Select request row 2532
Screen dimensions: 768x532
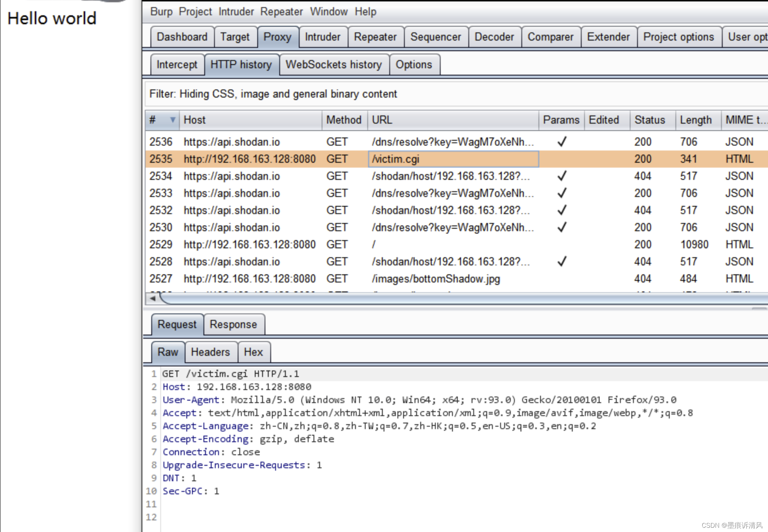(456, 210)
